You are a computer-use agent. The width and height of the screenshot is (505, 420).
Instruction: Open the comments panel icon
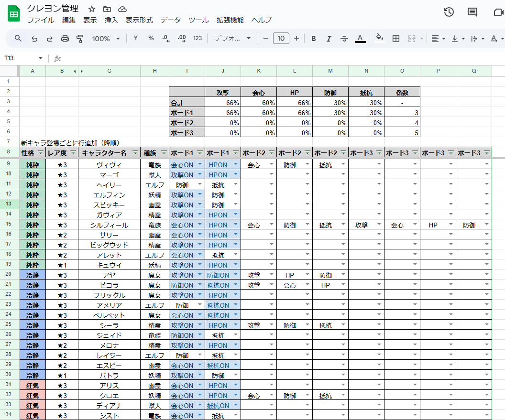472,12
